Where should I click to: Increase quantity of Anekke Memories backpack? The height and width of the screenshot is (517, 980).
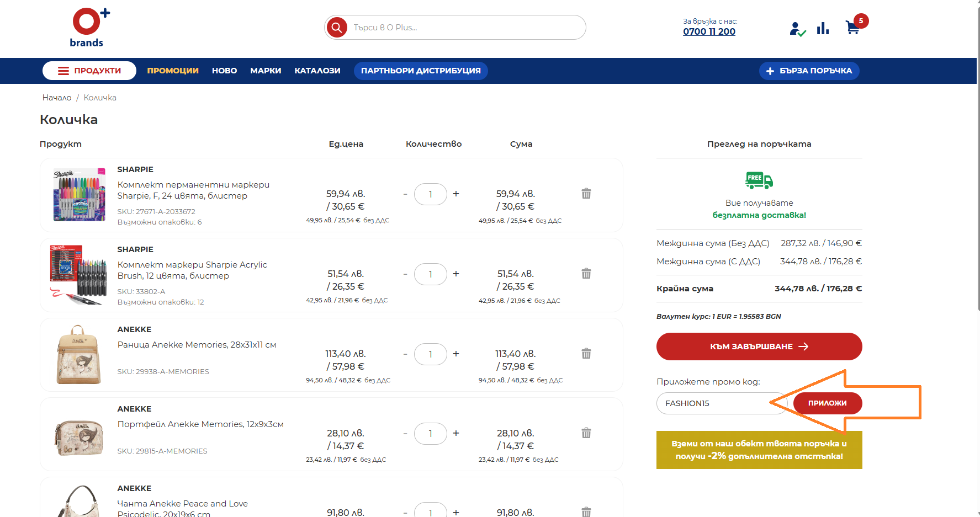pos(456,354)
